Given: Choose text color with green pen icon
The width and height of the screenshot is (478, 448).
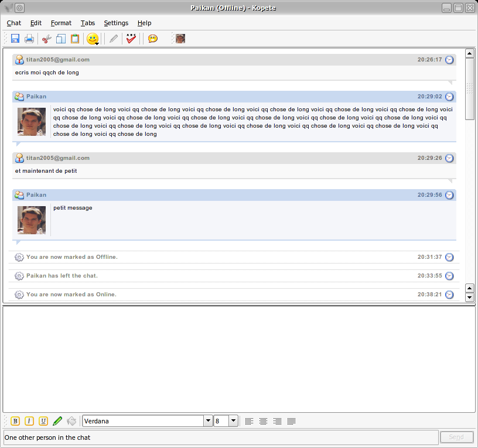Looking at the screenshot, I should 57,421.
